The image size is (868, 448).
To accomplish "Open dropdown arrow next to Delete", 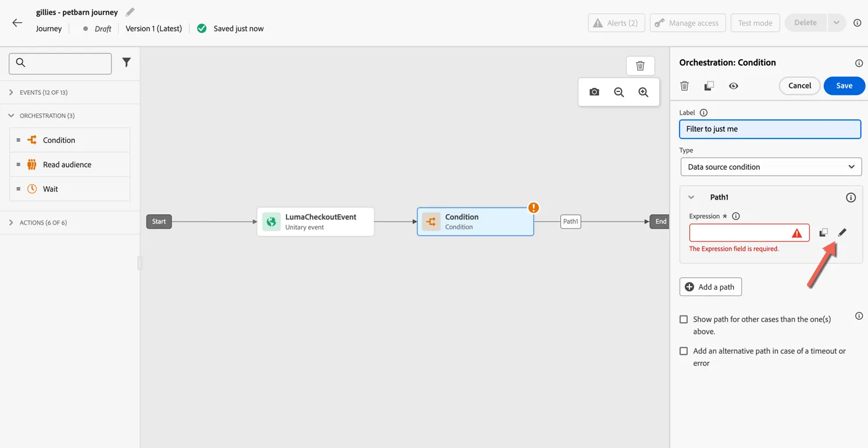I will pos(836,23).
